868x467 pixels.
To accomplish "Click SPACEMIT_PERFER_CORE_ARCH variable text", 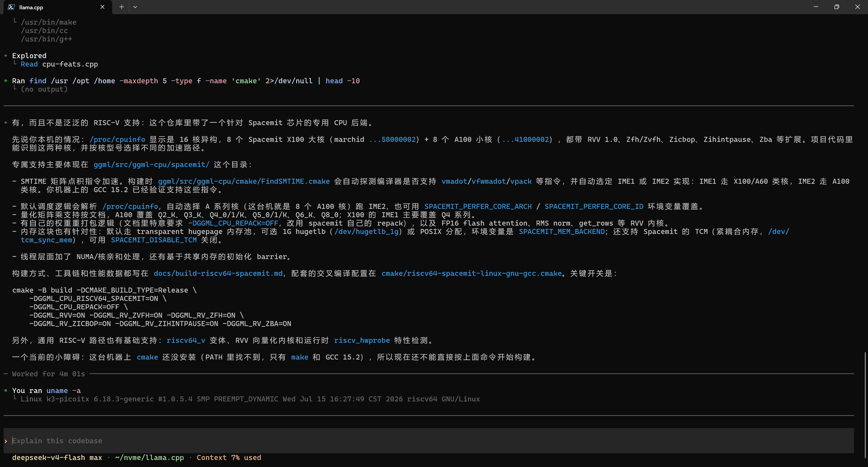I will point(478,206).
